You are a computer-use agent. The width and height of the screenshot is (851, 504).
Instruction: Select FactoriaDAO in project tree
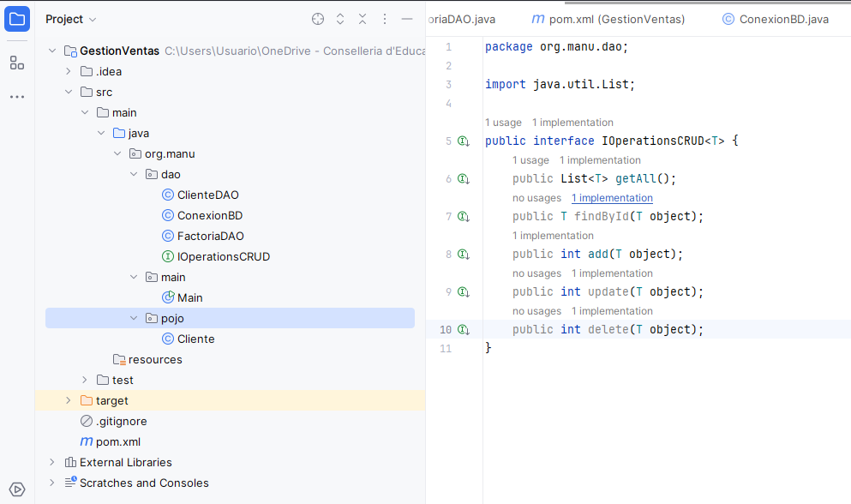(211, 237)
